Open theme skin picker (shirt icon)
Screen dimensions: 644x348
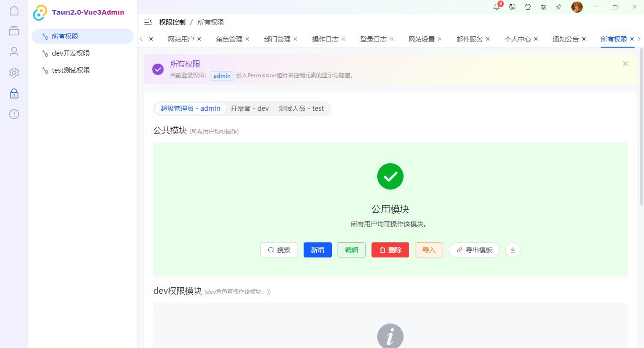point(528,7)
